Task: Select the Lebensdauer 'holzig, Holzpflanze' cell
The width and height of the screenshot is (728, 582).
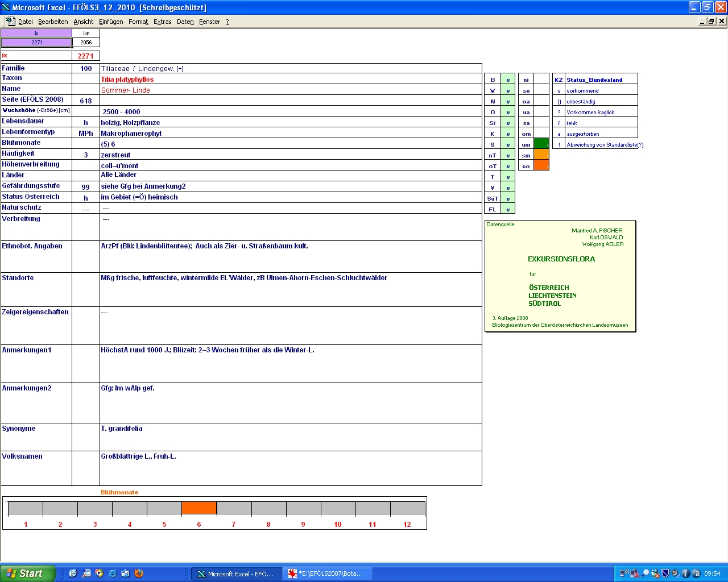Action: pyautogui.click(x=291, y=122)
